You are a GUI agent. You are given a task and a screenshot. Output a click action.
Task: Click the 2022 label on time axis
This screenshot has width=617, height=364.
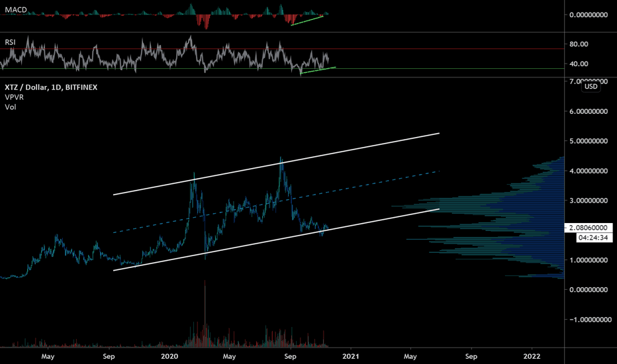[532, 357]
